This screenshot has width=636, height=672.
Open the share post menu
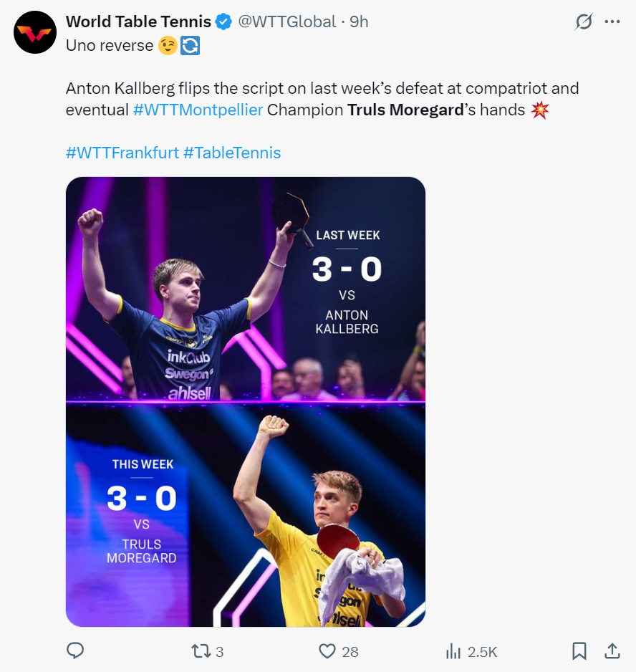[612, 651]
